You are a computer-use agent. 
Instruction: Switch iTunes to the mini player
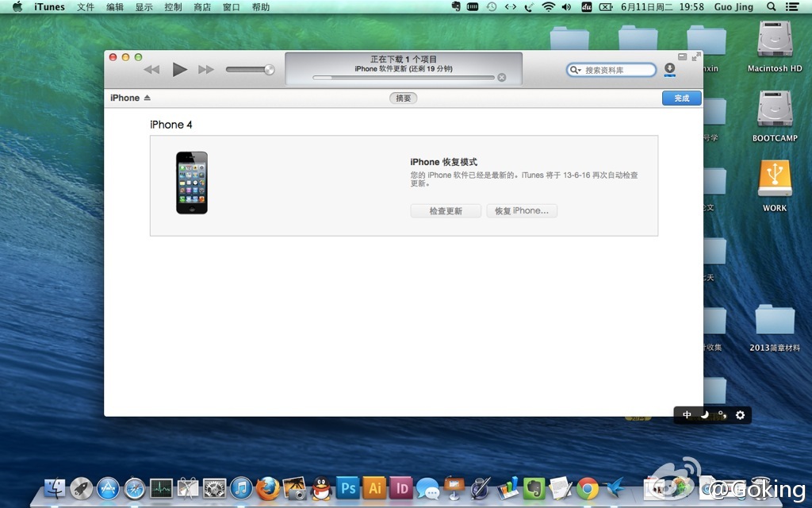click(683, 56)
